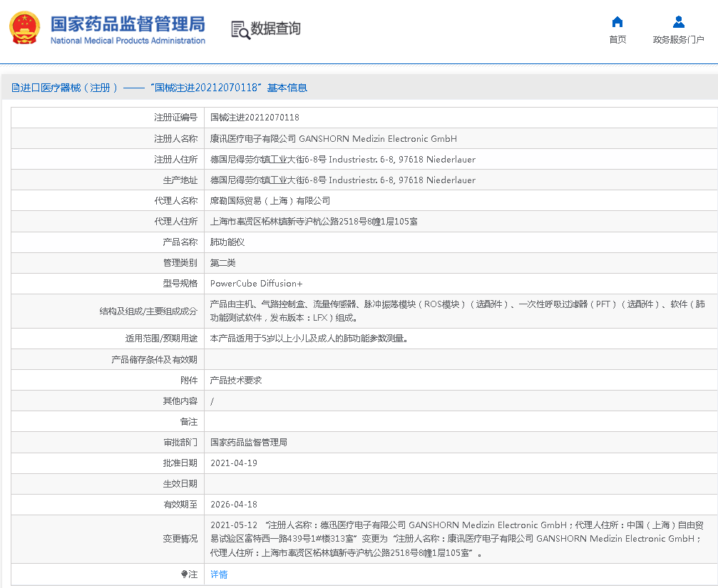Click the document icon before 进口医疗器械

pos(15,88)
